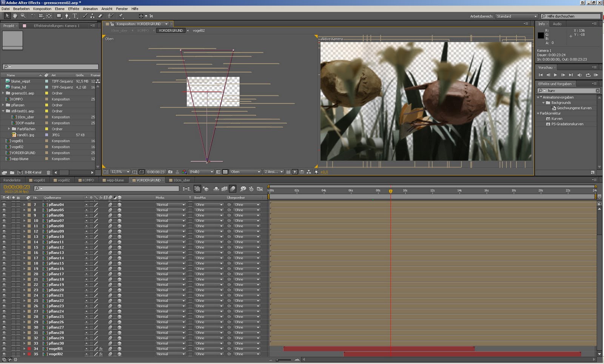Select the Eraser tool

[100, 16]
